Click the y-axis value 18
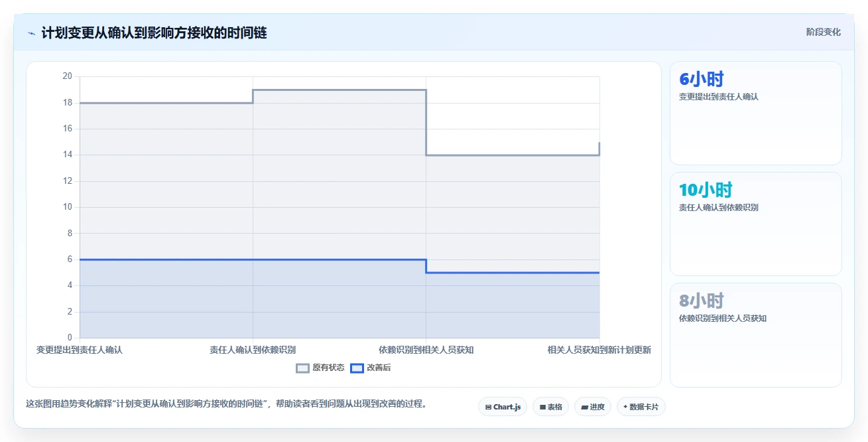This screenshot has height=442, width=868. coord(67,102)
